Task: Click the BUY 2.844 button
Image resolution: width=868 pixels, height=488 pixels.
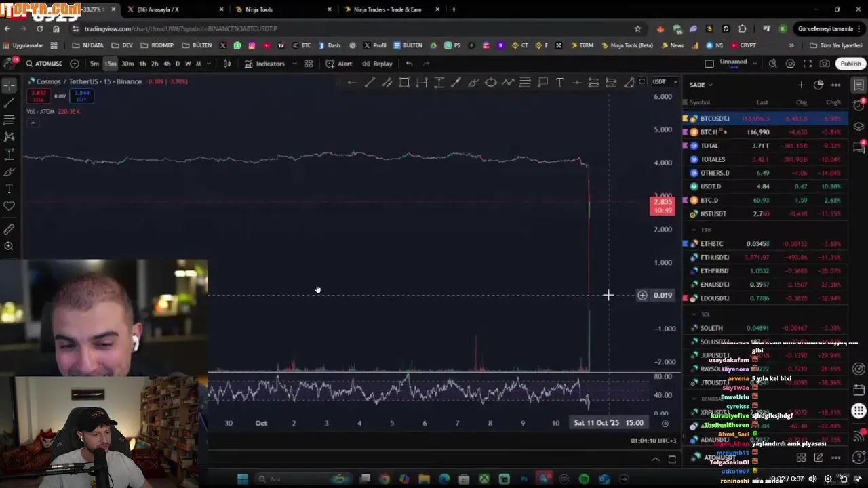Action: 82,96
